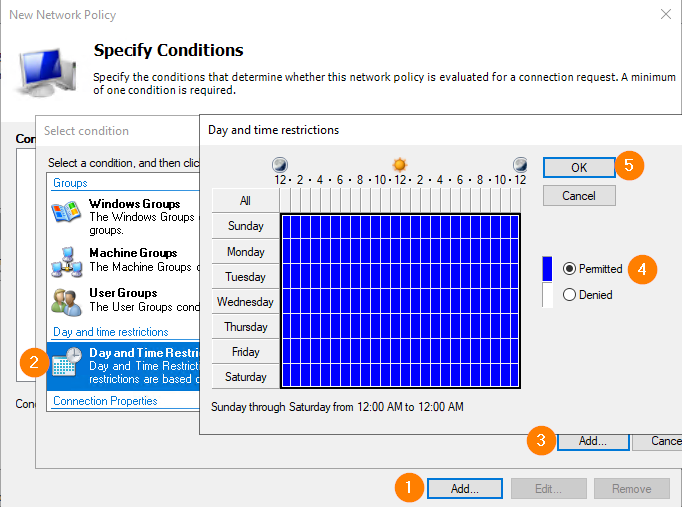Select the Saturday row header

245,377
